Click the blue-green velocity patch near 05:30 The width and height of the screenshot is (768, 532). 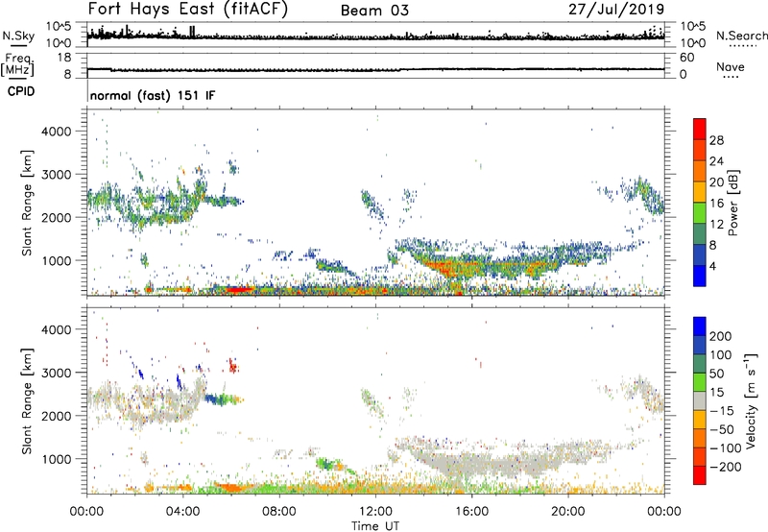[218, 399]
